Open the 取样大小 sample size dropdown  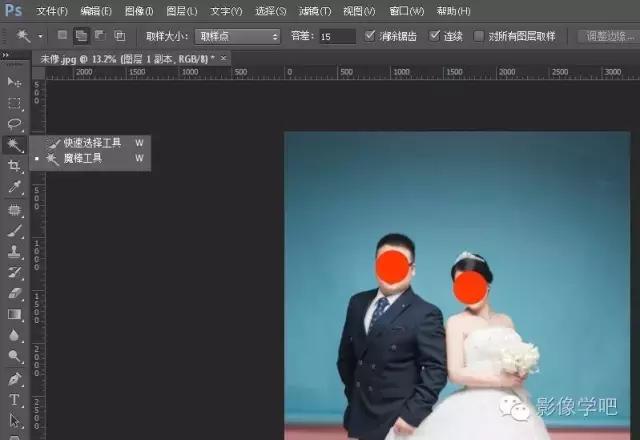(x=238, y=37)
